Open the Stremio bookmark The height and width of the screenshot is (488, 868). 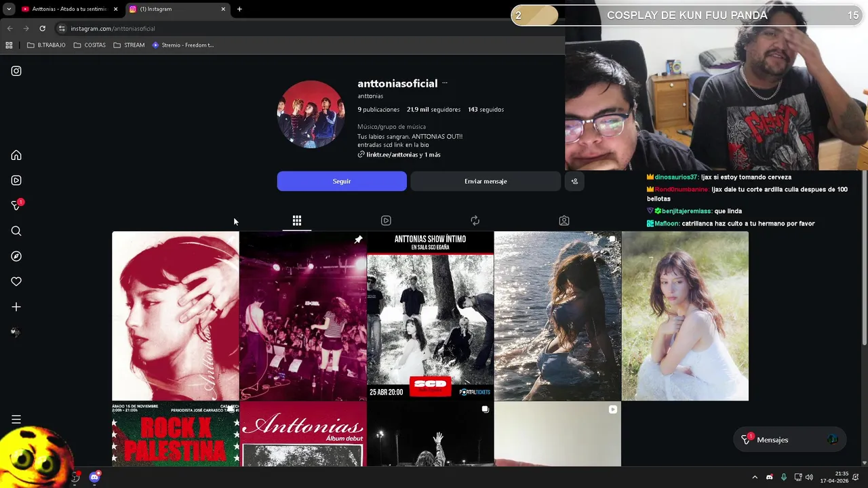[x=183, y=45]
